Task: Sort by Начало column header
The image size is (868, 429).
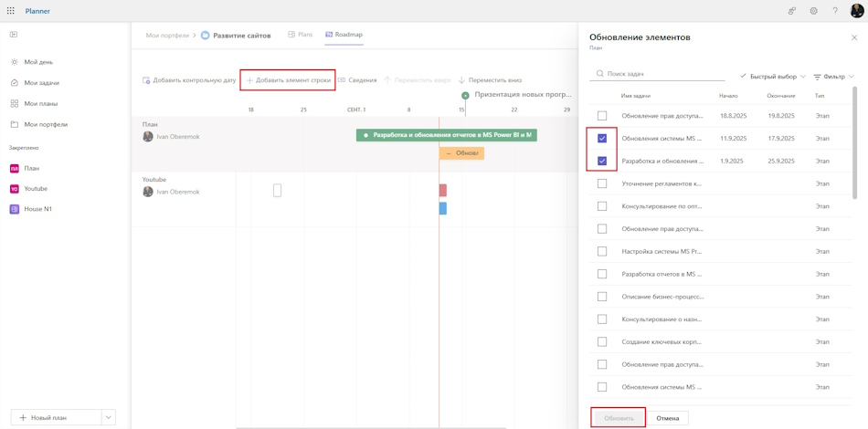Action: pyautogui.click(x=728, y=96)
